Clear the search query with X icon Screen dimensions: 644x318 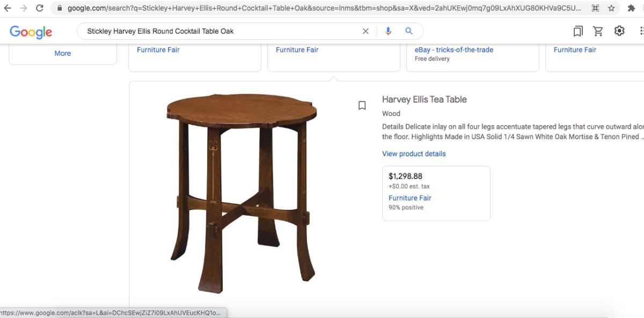365,31
